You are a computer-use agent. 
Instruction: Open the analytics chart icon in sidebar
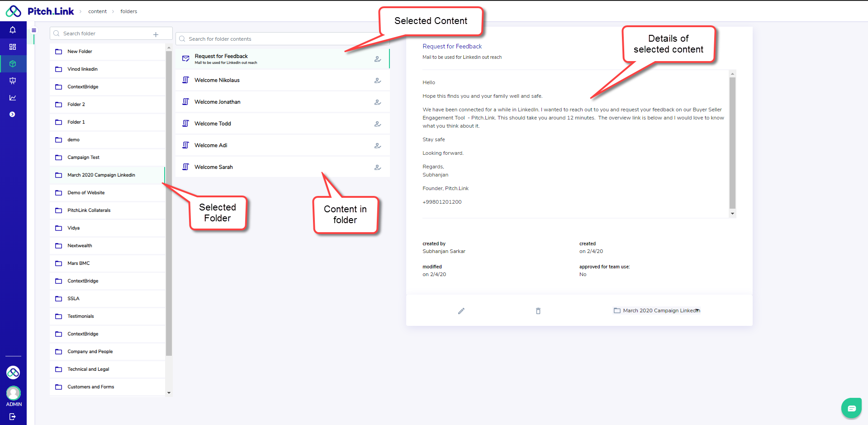(x=13, y=98)
